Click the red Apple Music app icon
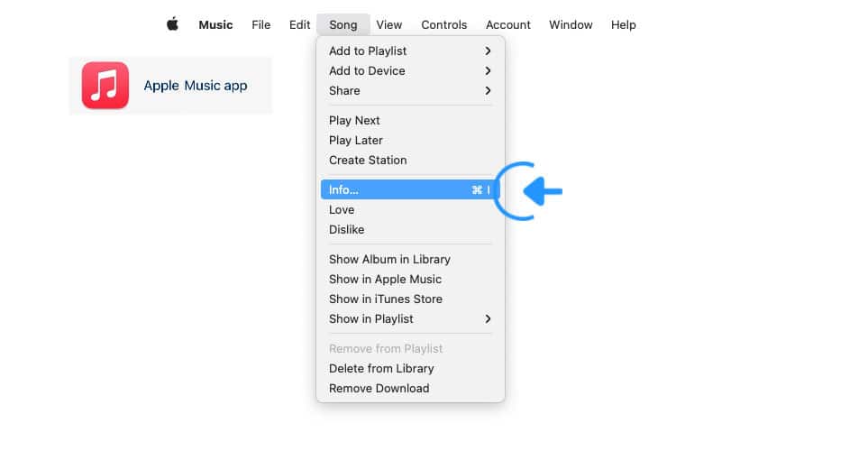This screenshot has height=451, width=868. coord(105,86)
